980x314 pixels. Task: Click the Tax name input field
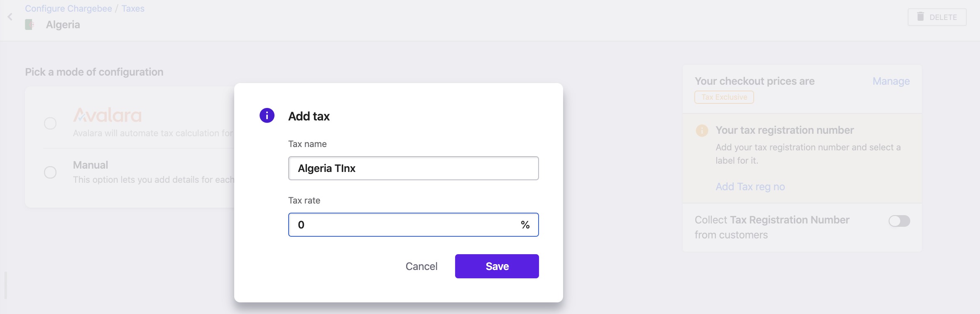coord(414,168)
